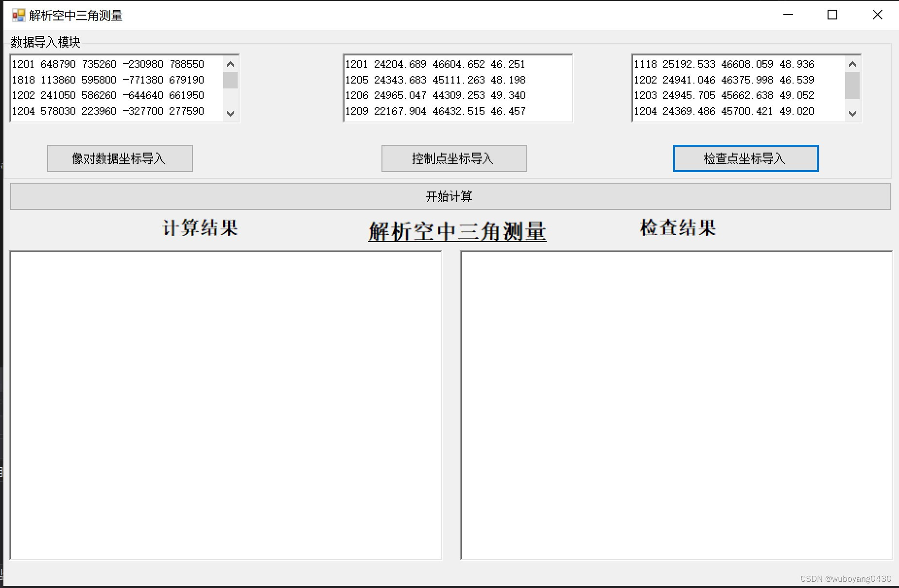The height and width of the screenshot is (588, 899).
Task: Click scrollbar thumb of image-pair data list
Action: point(230,80)
